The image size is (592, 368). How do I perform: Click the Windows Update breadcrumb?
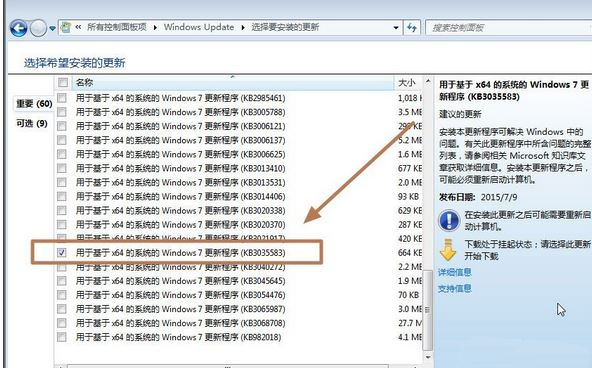[x=199, y=27]
